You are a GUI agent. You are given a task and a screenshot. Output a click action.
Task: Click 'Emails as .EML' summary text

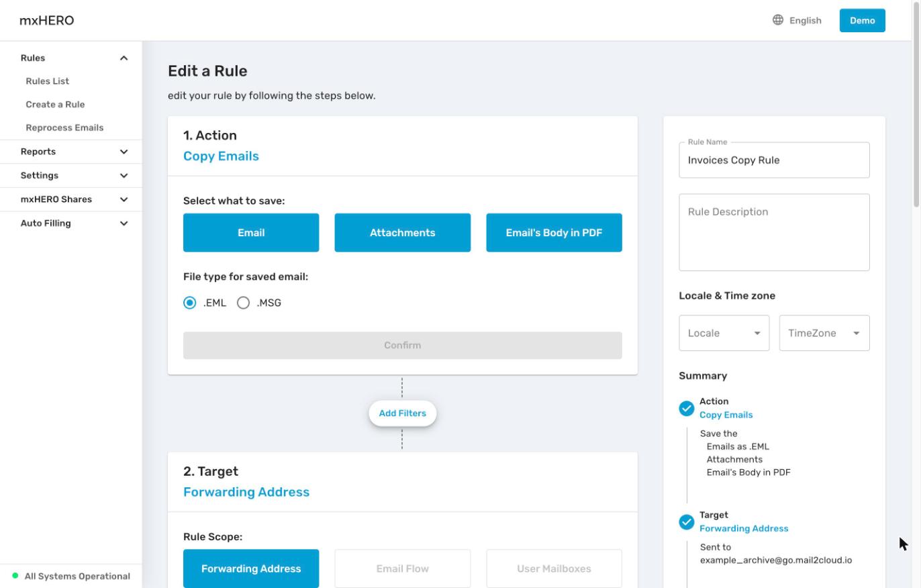point(738,446)
